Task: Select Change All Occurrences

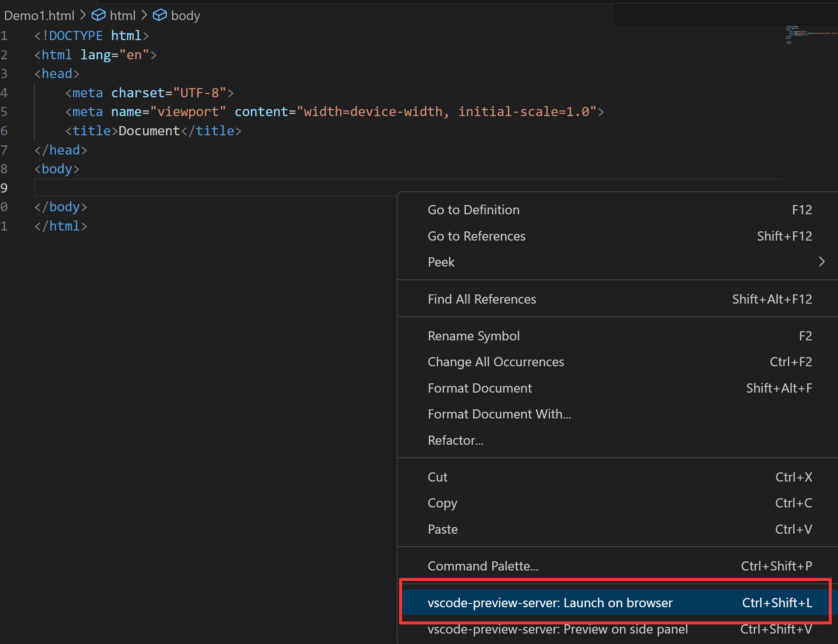Action: 496,362
